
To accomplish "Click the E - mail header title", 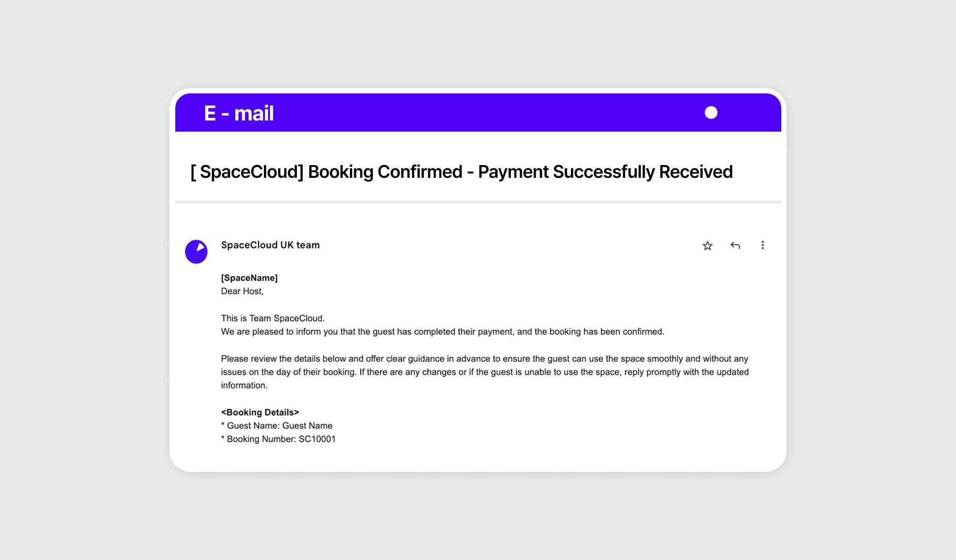I will pyautogui.click(x=239, y=113).
